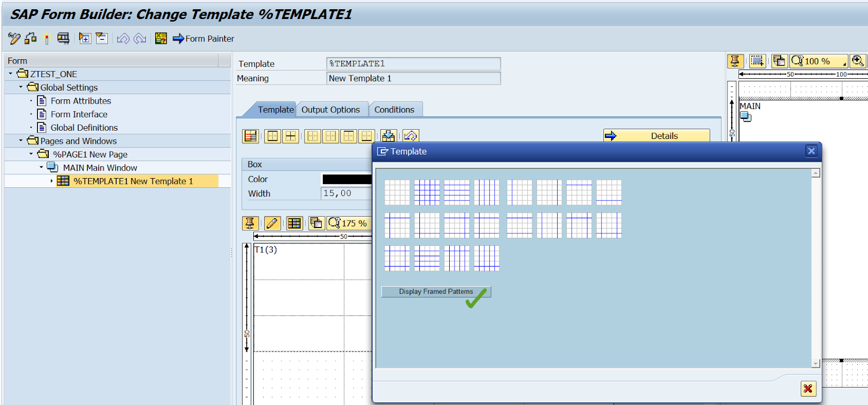Click the window copy icon in Form Painter
Image resolution: width=868 pixels, height=405 pixels.
[x=779, y=61]
